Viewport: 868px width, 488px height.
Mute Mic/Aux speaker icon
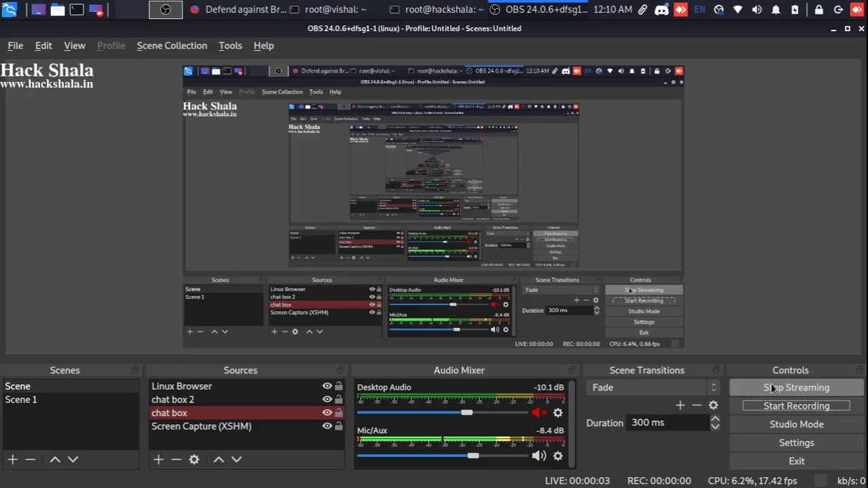click(x=539, y=455)
